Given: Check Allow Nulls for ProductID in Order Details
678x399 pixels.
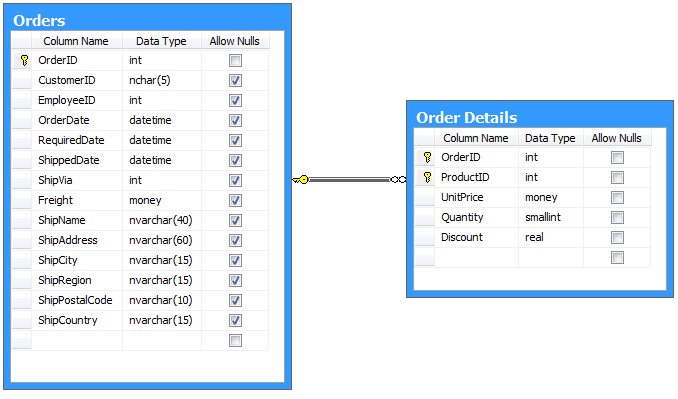Looking at the screenshot, I should 617,177.
